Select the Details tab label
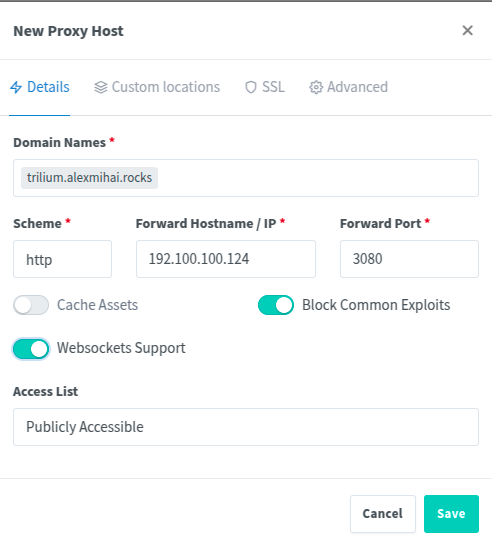Screen dimensions: 492x549 [x=48, y=87]
